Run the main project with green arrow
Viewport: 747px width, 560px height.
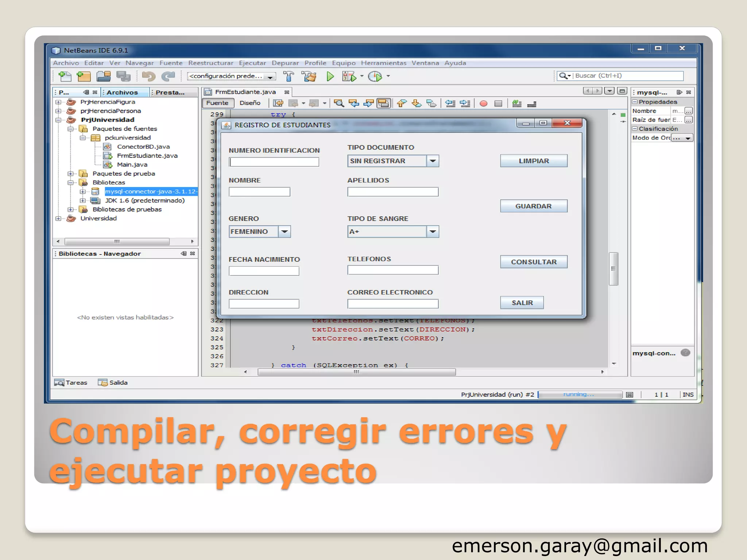point(330,76)
